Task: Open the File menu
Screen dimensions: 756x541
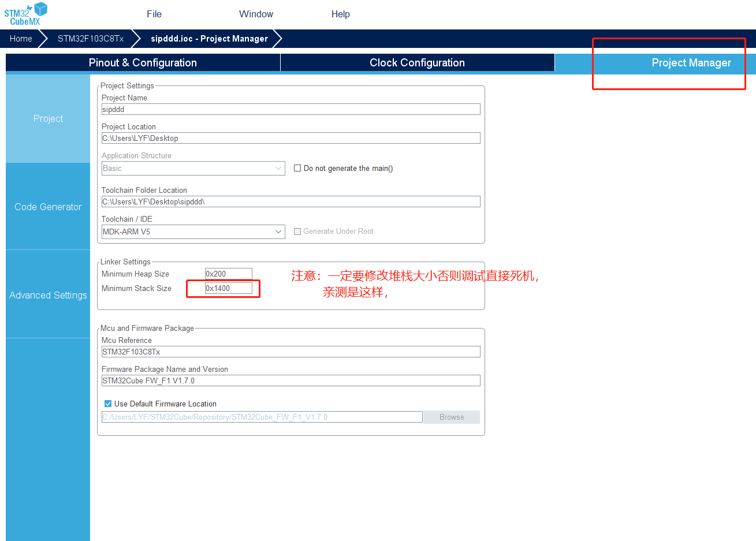Action: click(153, 14)
